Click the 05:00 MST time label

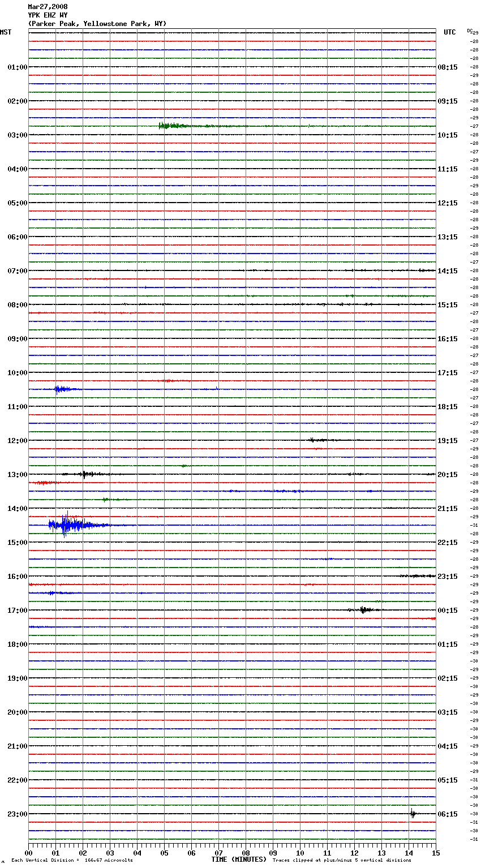(x=18, y=203)
